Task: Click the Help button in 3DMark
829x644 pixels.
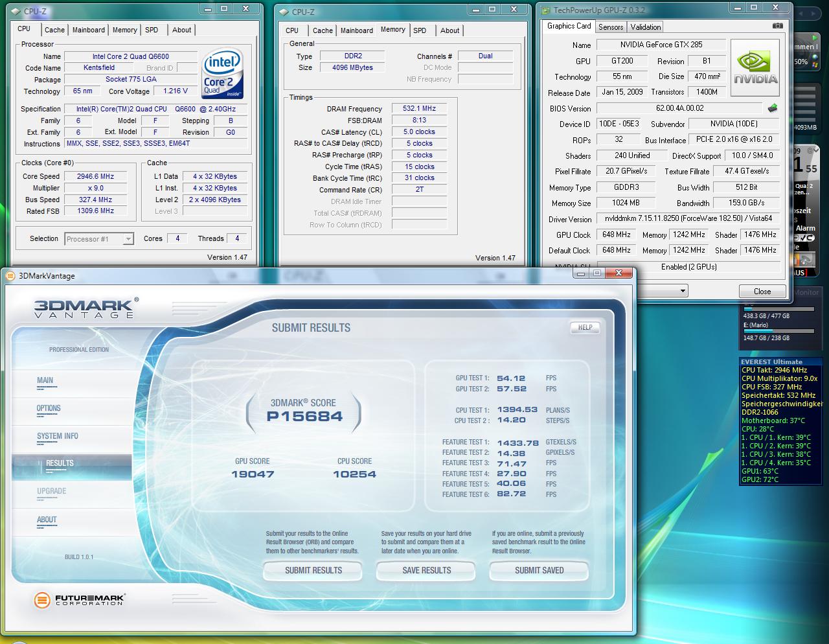Action: tap(585, 327)
